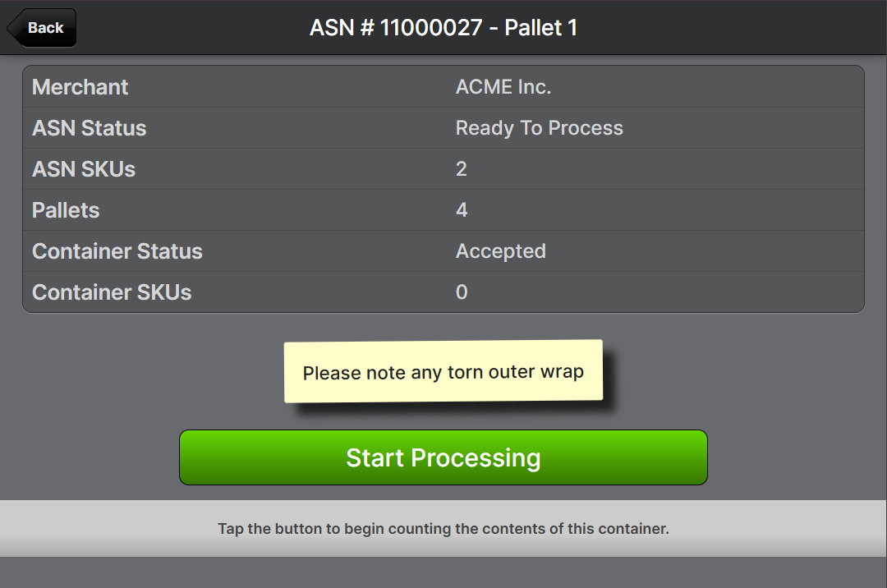Click the Pallets count of 4
The height and width of the screenshot is (588, 887).
(x=462, y=210)
